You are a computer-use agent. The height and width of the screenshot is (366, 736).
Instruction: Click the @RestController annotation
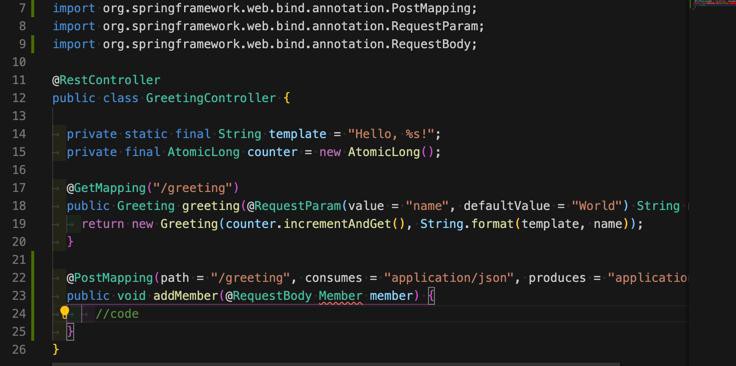point(106,80)
